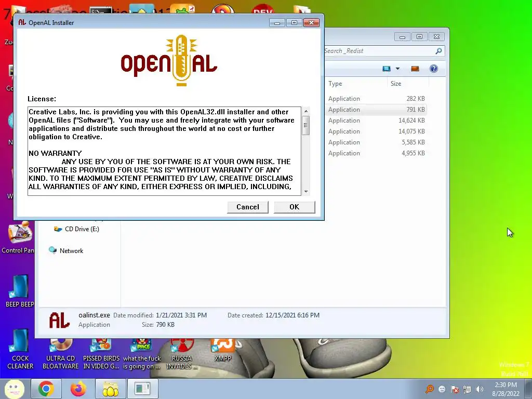This screenshot has height=399, width=532.
Task: Click the OK button in OpenAL Installer
Action: (294, 207)
